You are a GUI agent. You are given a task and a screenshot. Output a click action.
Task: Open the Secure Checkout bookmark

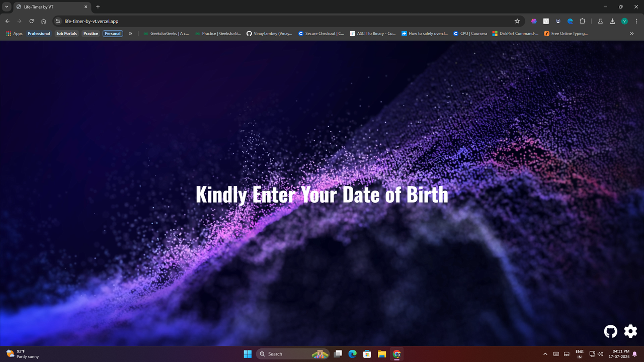click(321, 33)
